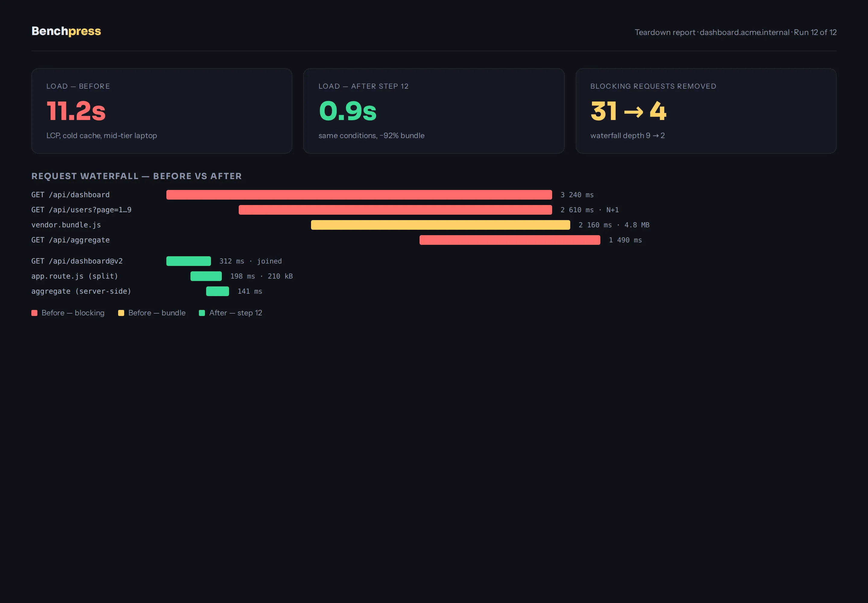This screenshot has width=868, height=603.
Task: Select 'same conditions, −92% bundle' caption
Action: tap(371, 135)
